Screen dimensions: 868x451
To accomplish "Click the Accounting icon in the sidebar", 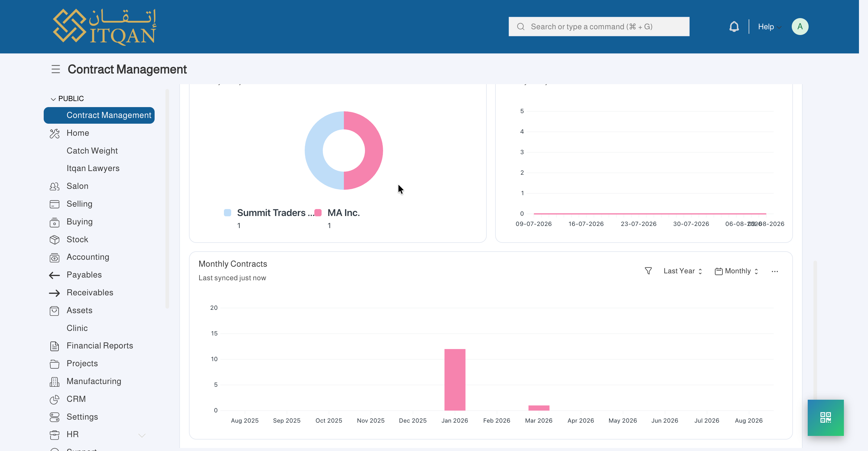I will 54,257.
